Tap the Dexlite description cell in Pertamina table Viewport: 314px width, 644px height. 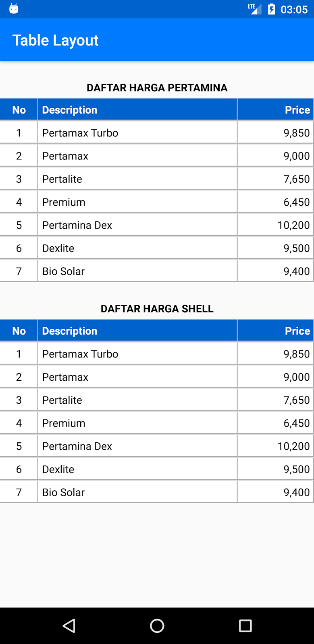tap(58, 248)
